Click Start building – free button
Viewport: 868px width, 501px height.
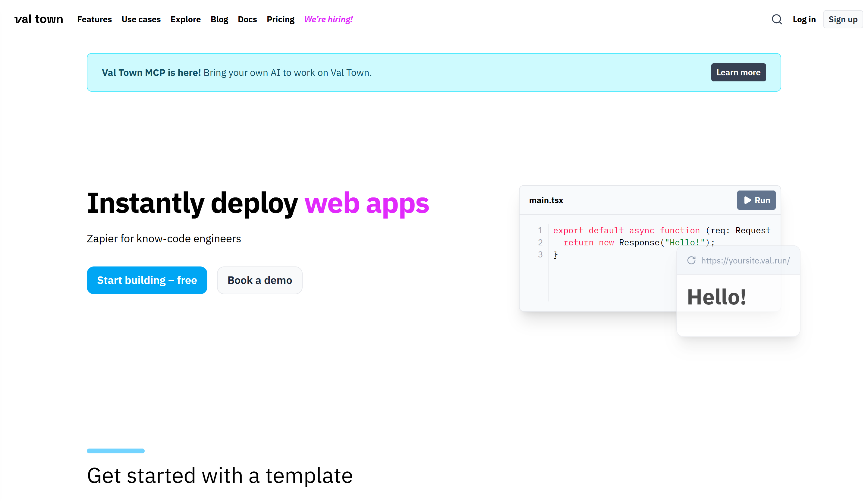[x=147, y=280]
